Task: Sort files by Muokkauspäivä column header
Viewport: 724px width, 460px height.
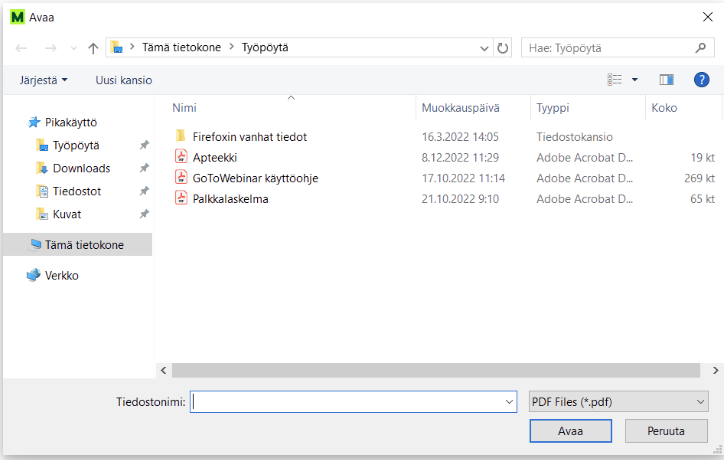Action: [460, 108]
